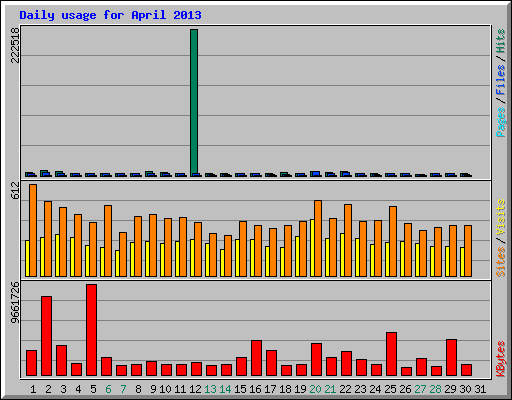
Task: Click the small blue Files bar for day 20
Action: point(317,174)
